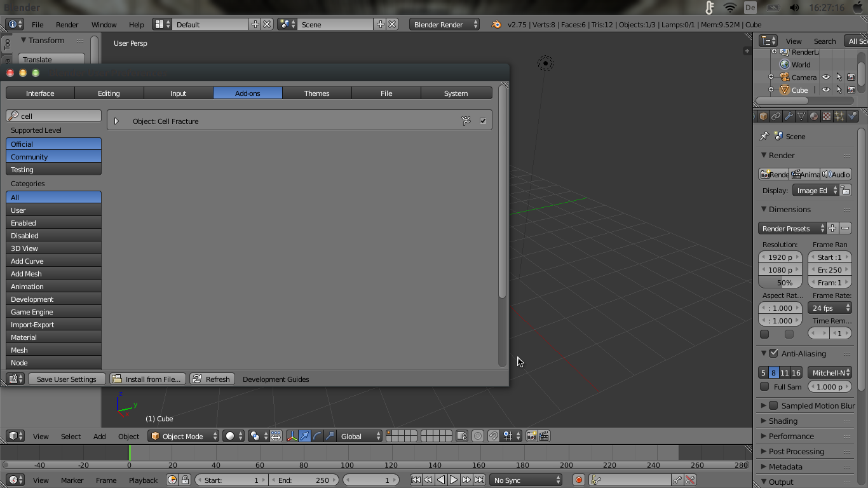Open the Texture checker icon in Properties
Screen dimensions: 868x488
tap(827, 116)
